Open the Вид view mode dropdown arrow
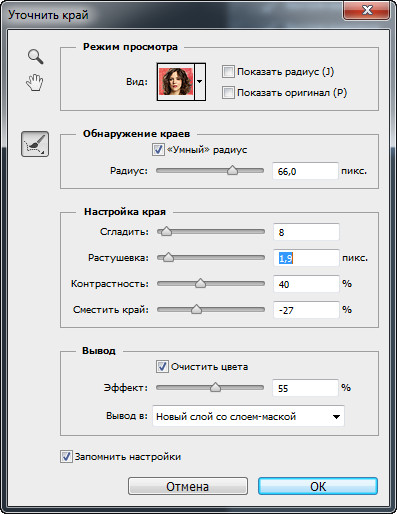397x514 pixels. (x=200, y=82)
